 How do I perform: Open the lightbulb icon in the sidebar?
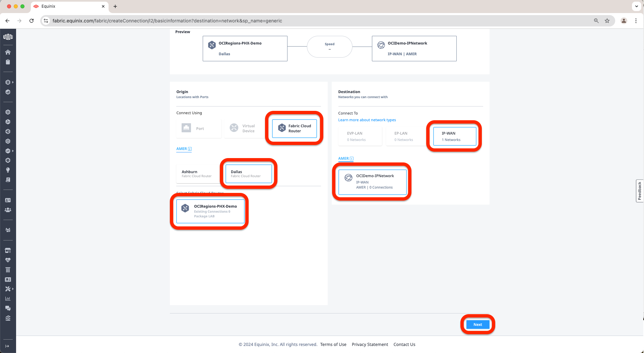click(8, 170)
